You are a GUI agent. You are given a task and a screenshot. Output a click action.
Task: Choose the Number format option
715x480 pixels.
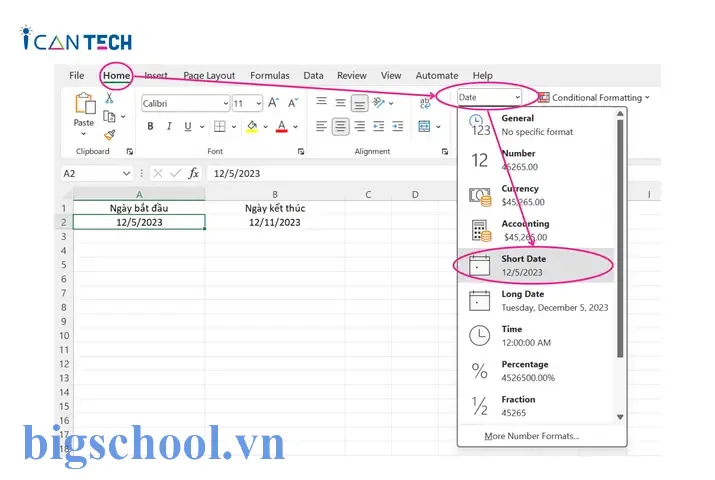click(537, 160)
